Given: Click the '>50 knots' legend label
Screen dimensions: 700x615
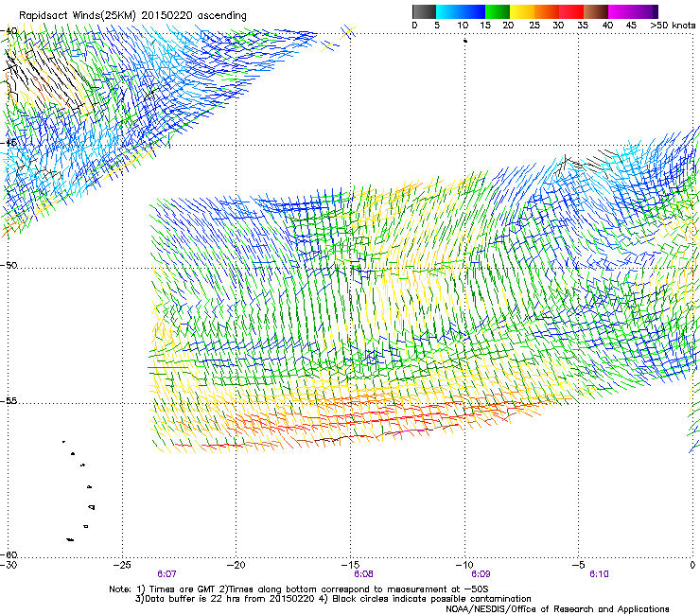Looking at the screenshot, I should pos(673,26).
